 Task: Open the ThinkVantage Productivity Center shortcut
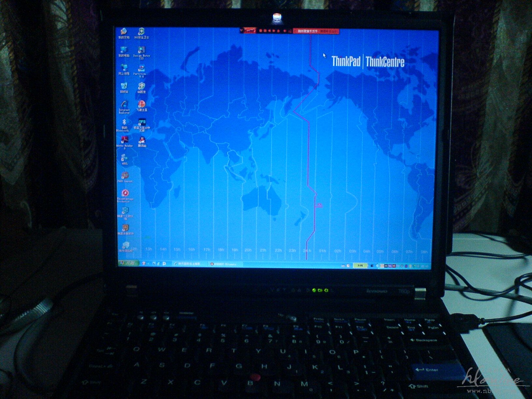click(125, 196)
